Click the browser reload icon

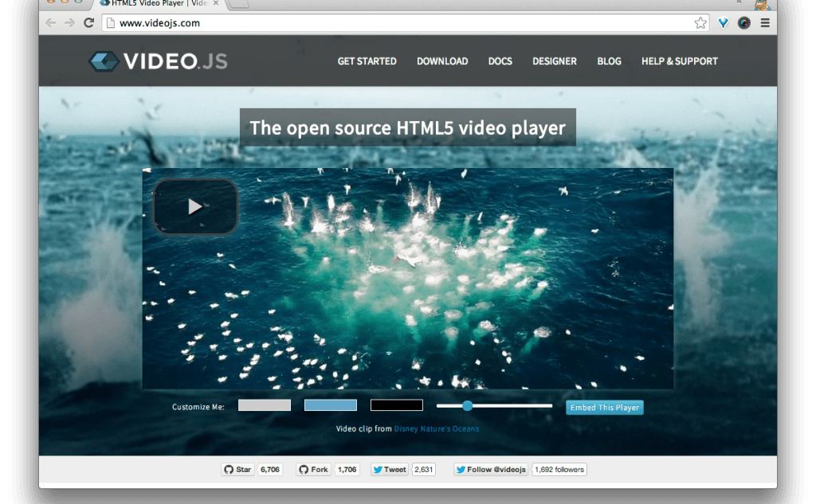coord(88,23)
